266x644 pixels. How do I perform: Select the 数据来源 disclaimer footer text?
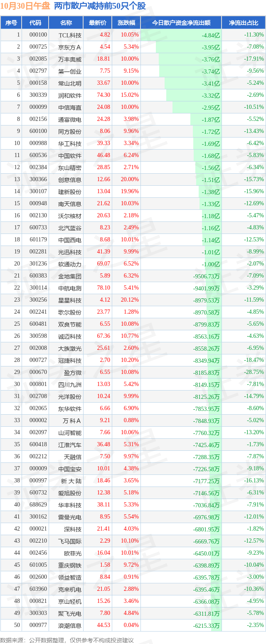[67, 640]
